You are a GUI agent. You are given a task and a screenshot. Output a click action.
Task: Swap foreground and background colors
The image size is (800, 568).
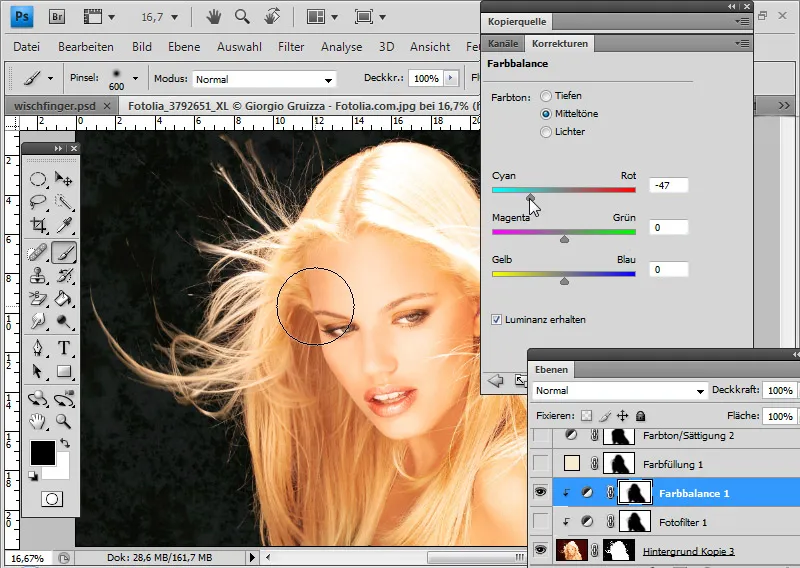pos(65,443)
